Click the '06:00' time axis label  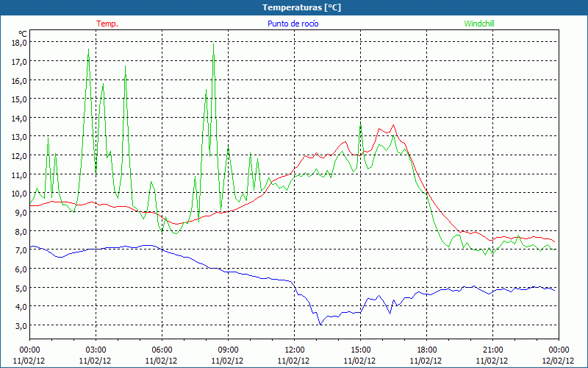(162, 350)
